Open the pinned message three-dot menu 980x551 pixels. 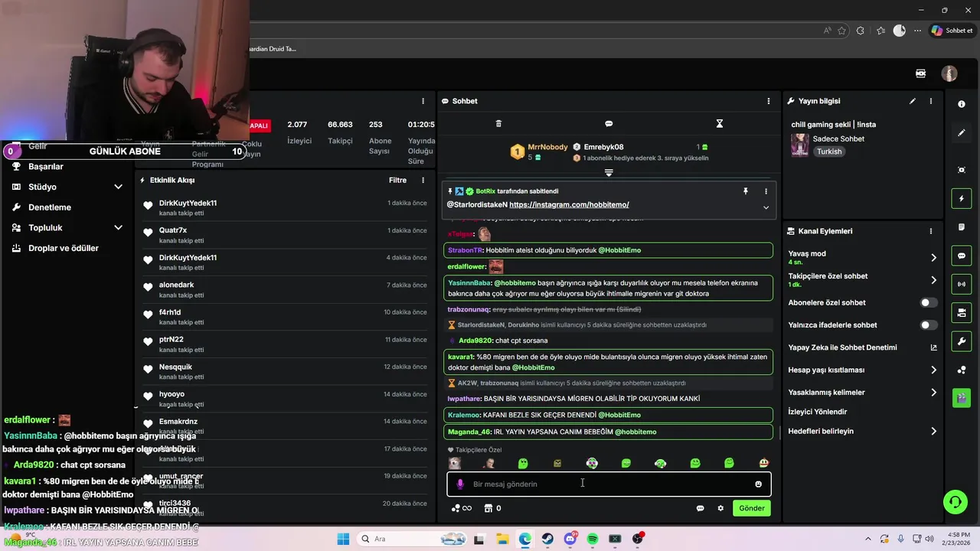(766, 191)
